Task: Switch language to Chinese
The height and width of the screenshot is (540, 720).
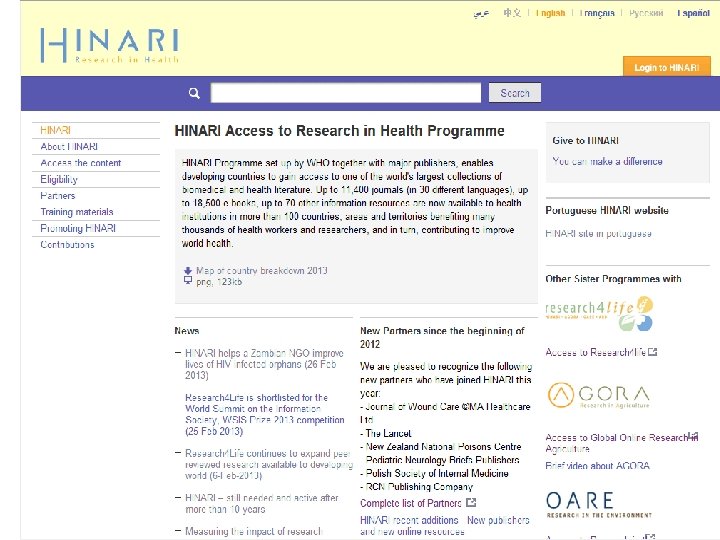Action: [x=512, y=13]
